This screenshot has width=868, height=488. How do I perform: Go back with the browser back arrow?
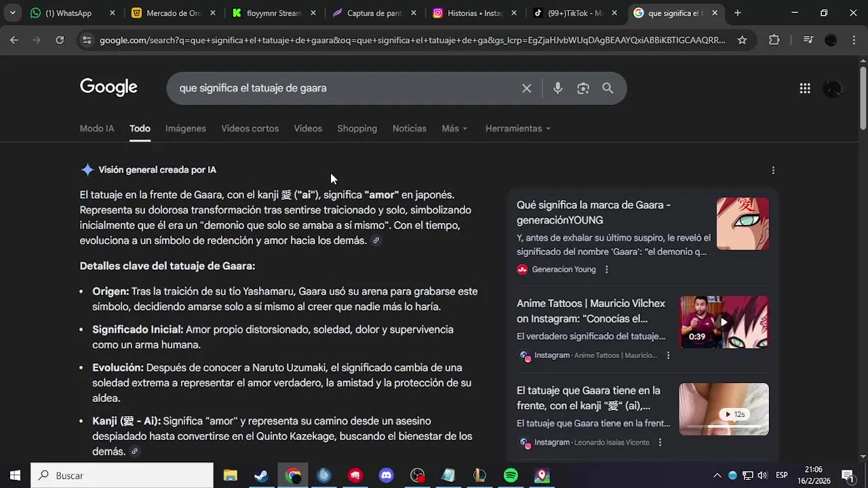(x=14, y=40)
